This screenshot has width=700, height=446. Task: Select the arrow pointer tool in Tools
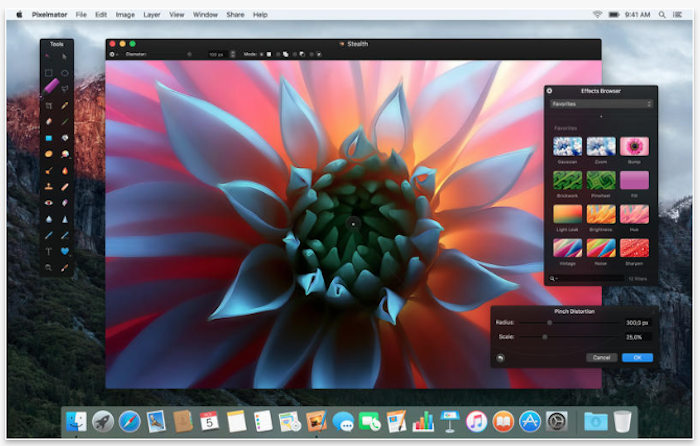point(65,57)
